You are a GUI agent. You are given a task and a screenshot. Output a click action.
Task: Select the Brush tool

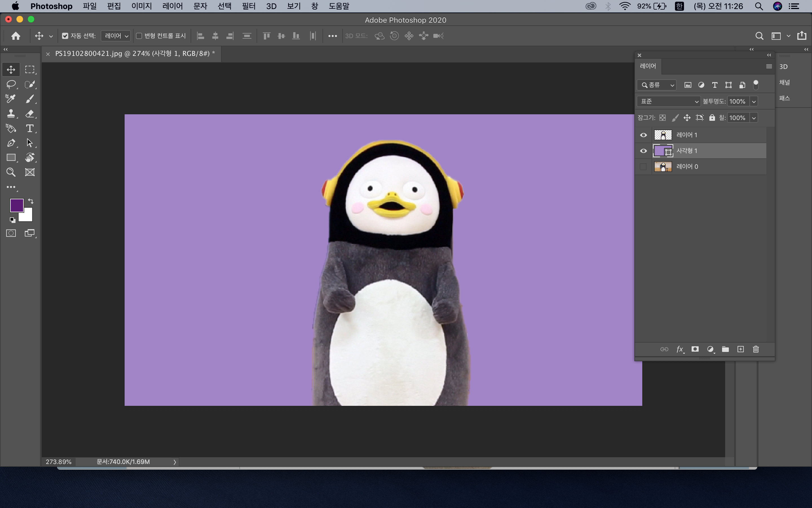[x=30, y=99]
